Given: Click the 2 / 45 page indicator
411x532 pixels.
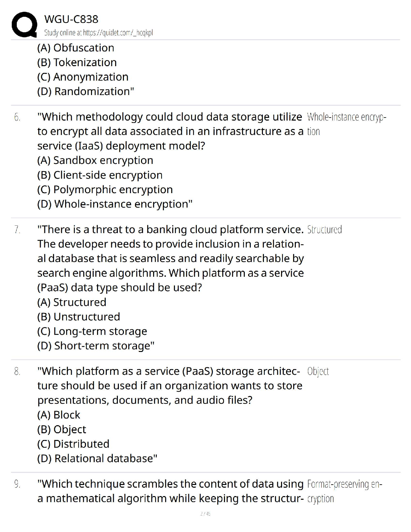Looking at the screenshot, I should [205, 514].
